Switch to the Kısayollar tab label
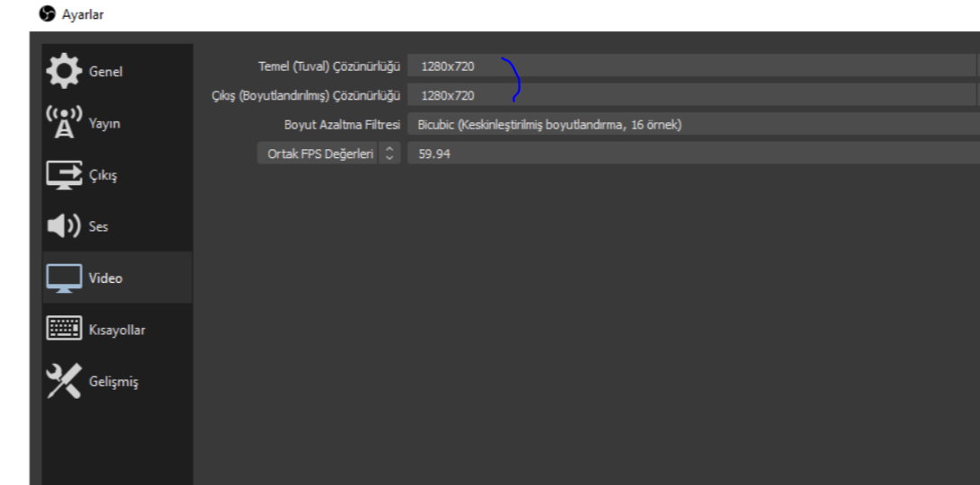980x485 pixels. point(117,330)
